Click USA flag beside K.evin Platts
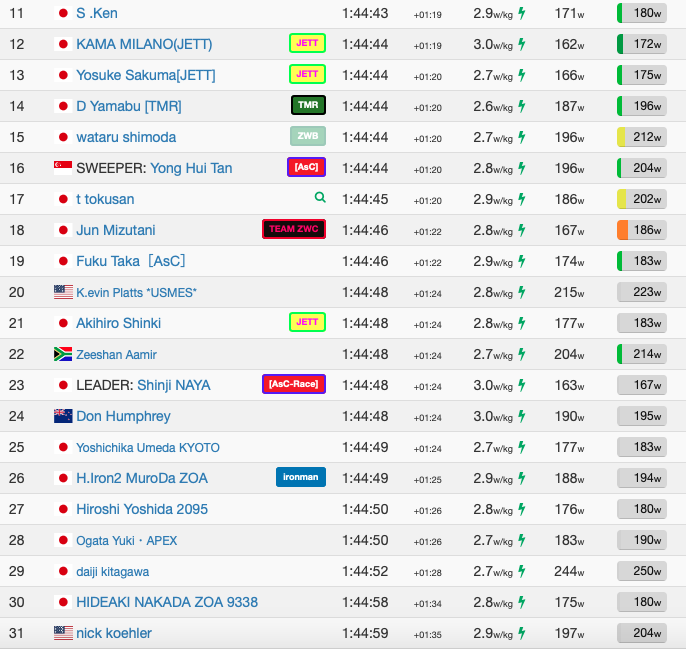 click(63, 292)
